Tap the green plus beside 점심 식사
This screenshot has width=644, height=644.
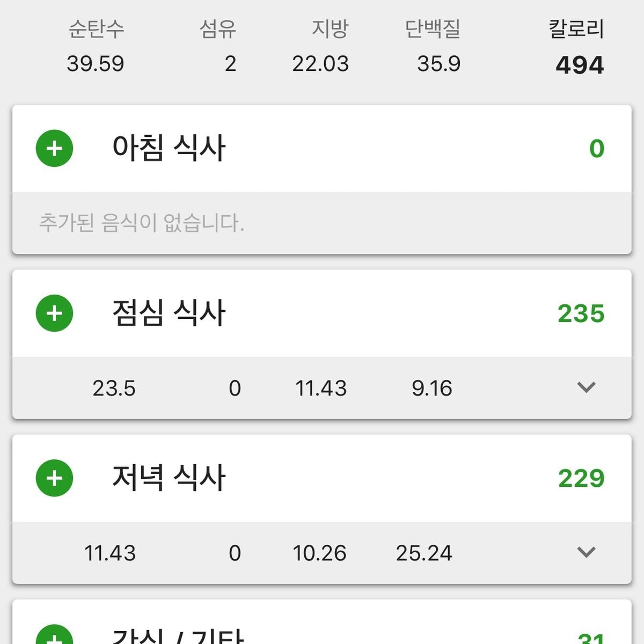pyautogui.click(x=54, y=313)
